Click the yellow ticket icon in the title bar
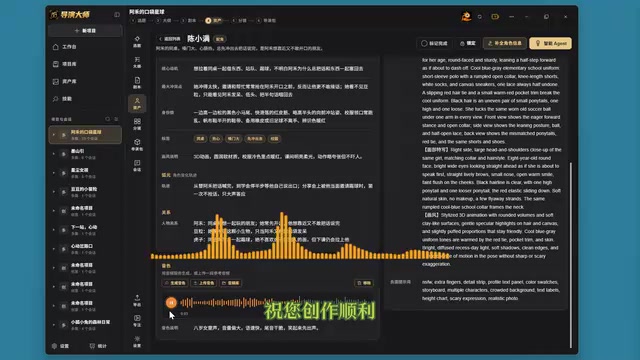 pyautogui.click(x=495, y=17)
